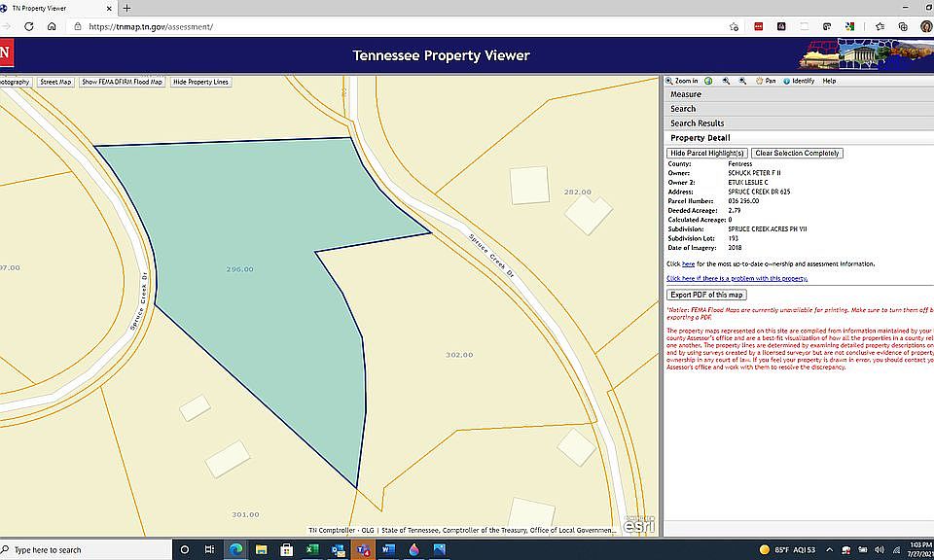Click Export PDF of this map
This screenshot has height=560, width=934.
pyautogui.click(x=706, y=295)
